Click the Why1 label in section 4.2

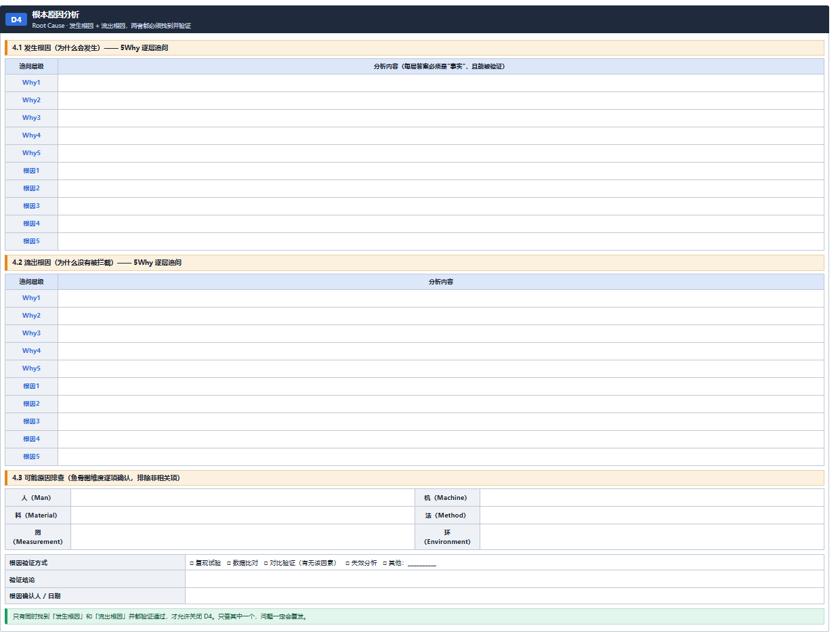pyautogui.click(x=31, y=298)
